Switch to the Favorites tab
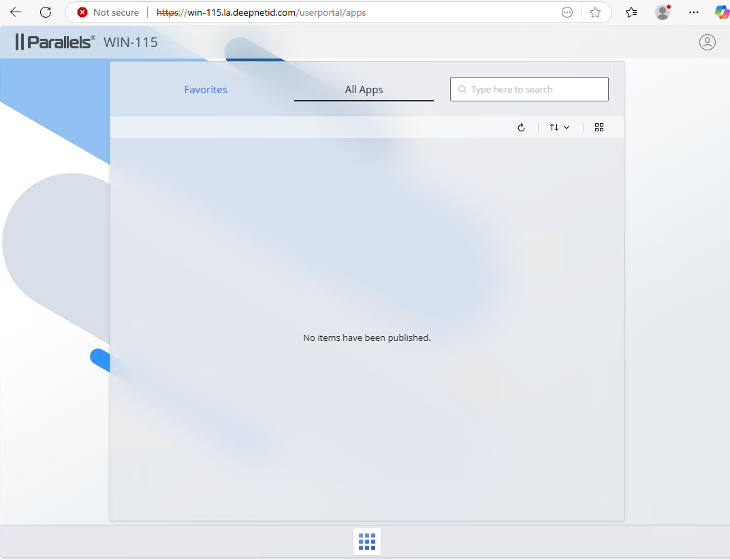730x560 pixels. point(206,90)
